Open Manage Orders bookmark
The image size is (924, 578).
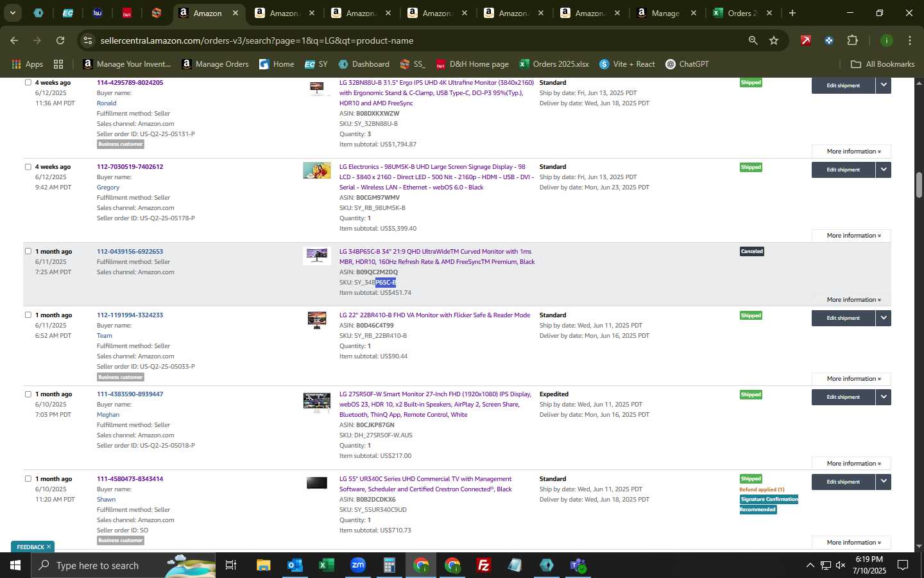pyautogui.click(x=215, y=64)
